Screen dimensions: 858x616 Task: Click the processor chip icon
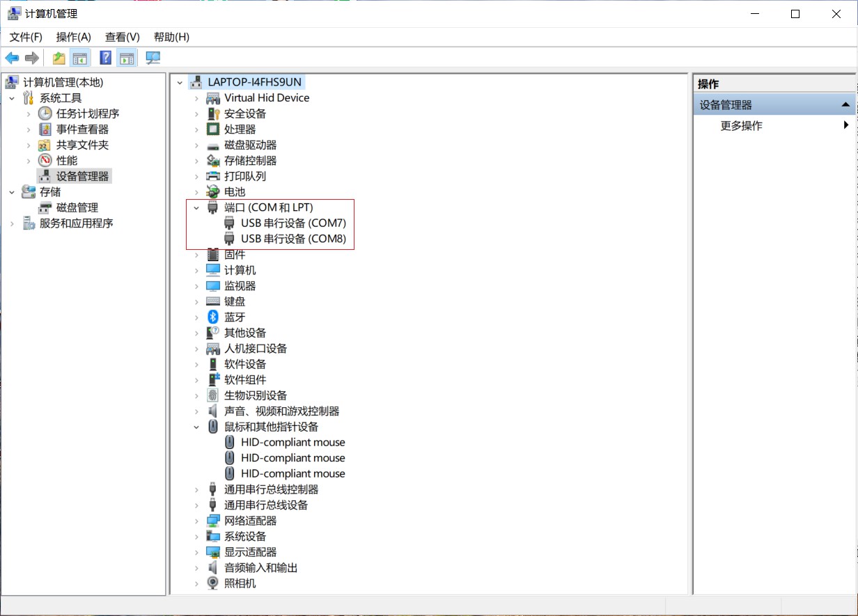tap(213, 129)
